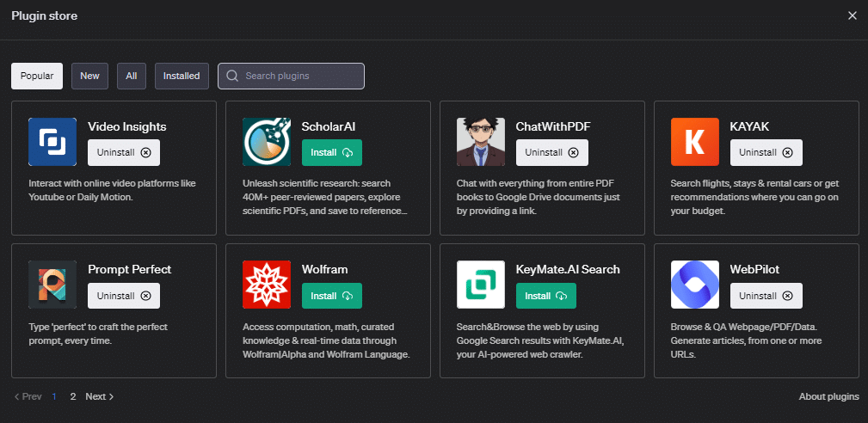The width and height of the screenshot is (868, 423).
Task: Select the Popular filter tab
Action: [37, 76]
